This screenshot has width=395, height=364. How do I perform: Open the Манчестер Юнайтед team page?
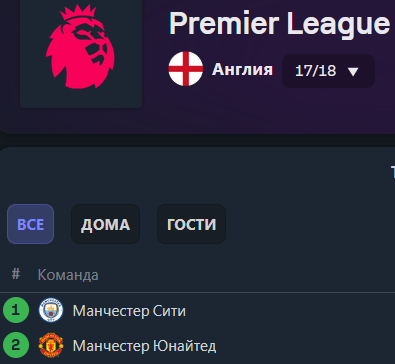144,346
